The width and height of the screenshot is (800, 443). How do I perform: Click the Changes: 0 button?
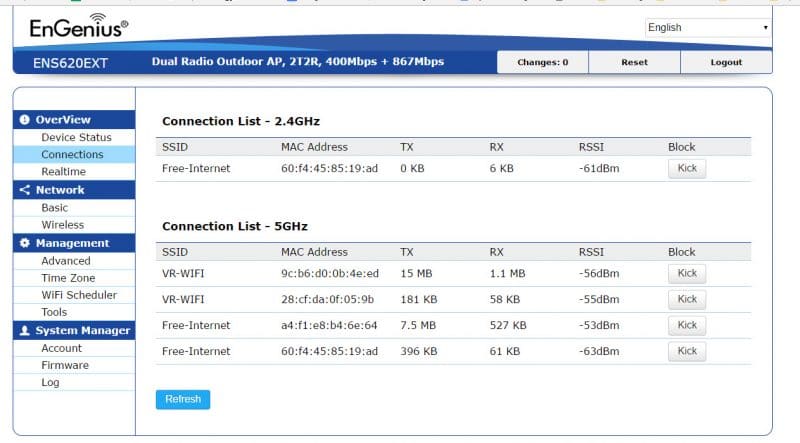(x=542, y=62)
